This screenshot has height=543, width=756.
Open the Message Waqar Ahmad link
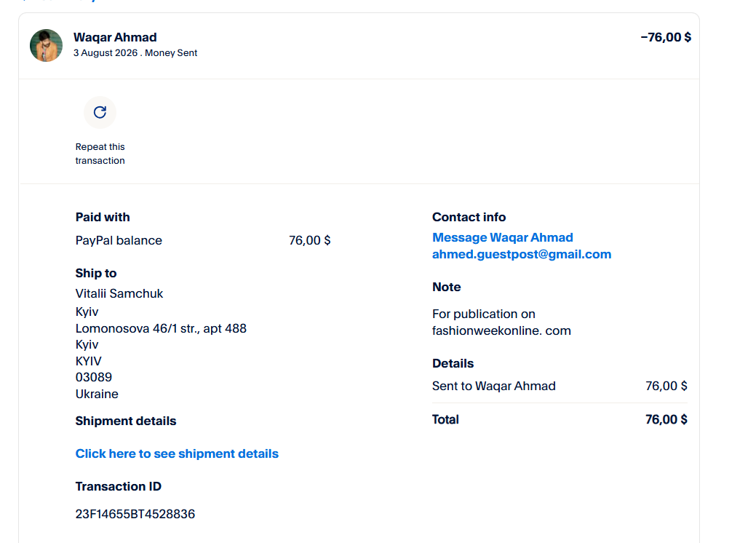502,237
